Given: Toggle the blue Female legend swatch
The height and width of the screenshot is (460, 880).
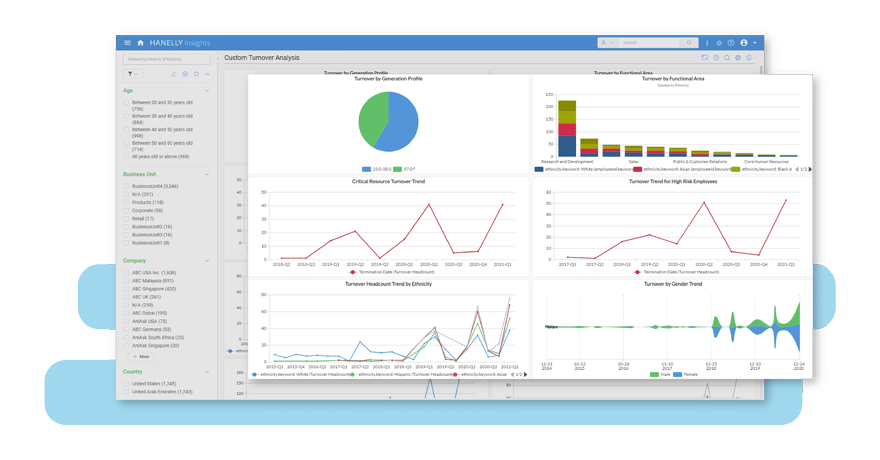Looking at the screenshot, I should 677,374.
